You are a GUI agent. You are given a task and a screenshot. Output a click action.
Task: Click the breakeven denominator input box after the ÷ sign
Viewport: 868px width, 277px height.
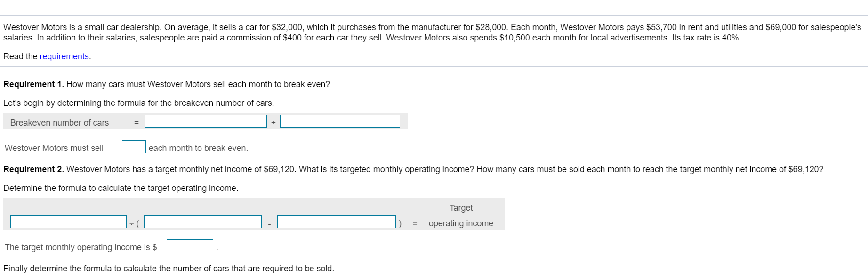339,121
